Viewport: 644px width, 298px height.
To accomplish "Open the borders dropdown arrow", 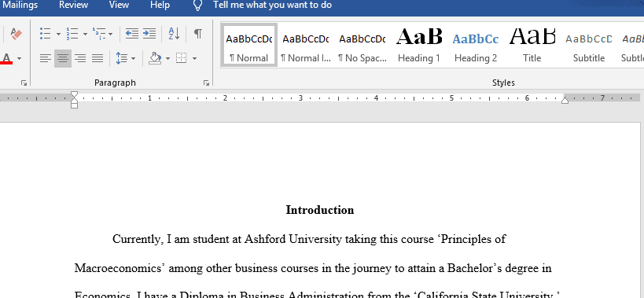I will tap(194, 59).
